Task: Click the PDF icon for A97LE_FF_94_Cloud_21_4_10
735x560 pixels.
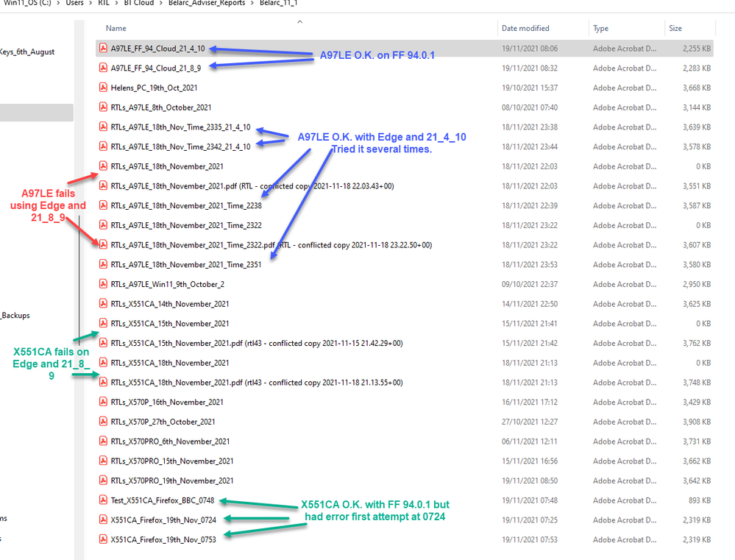Action: (x=104, y=49)
